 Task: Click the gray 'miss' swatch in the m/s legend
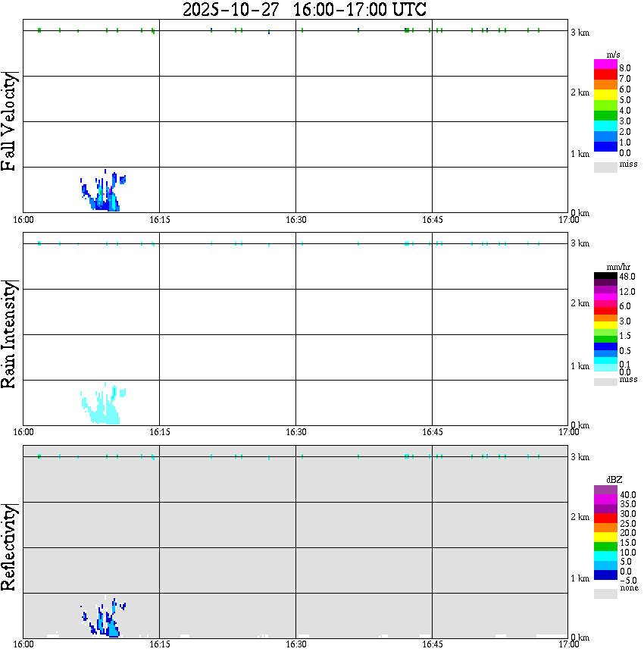coord(605,167)
